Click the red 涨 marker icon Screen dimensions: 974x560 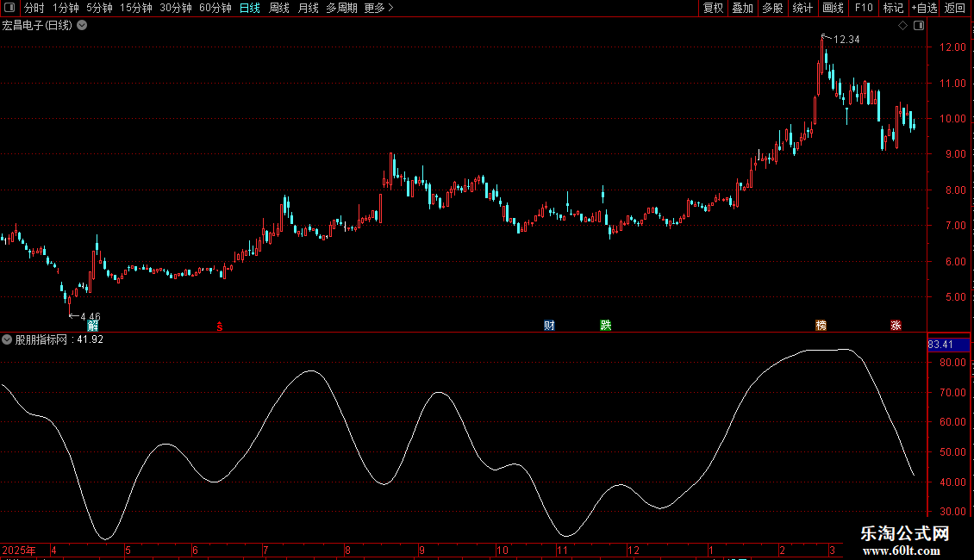coord(896,326)
